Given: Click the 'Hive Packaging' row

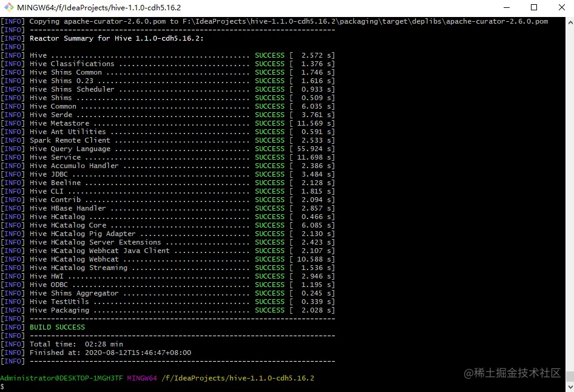Looking at the screenshot, I should pos(167,310).
